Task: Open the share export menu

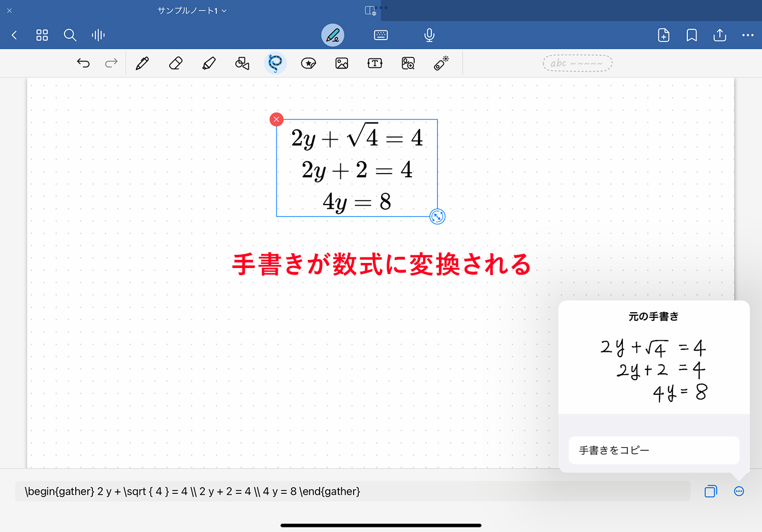Action: 720,35
